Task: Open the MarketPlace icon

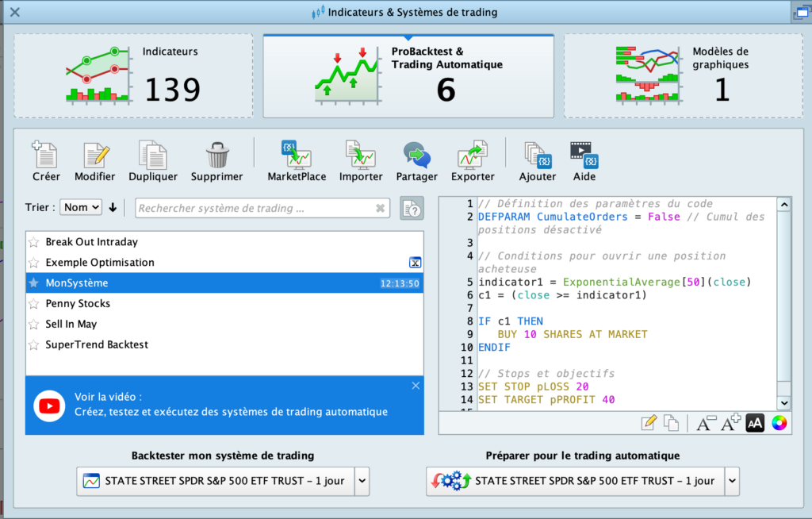Action: (x=297, y=161)
